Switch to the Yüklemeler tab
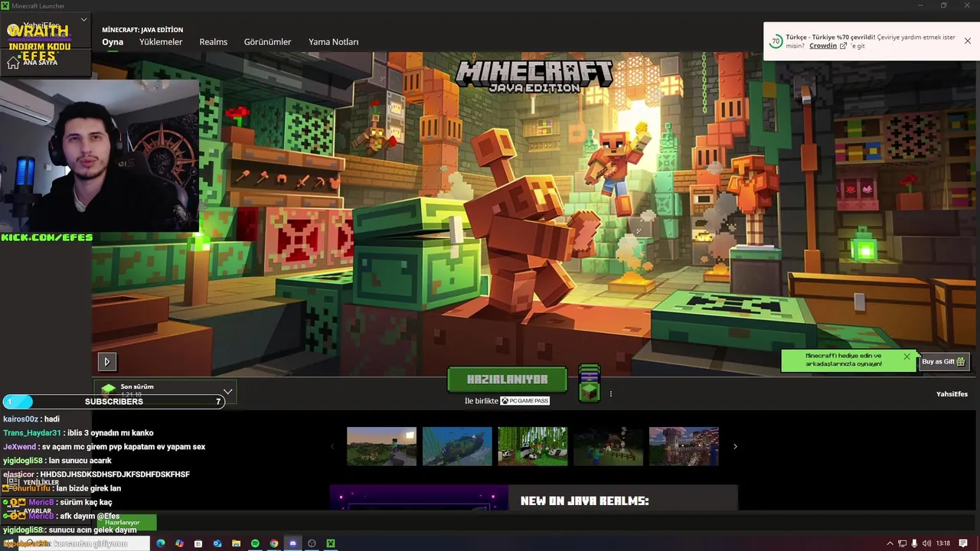980x551 pixels. (161, 42)
